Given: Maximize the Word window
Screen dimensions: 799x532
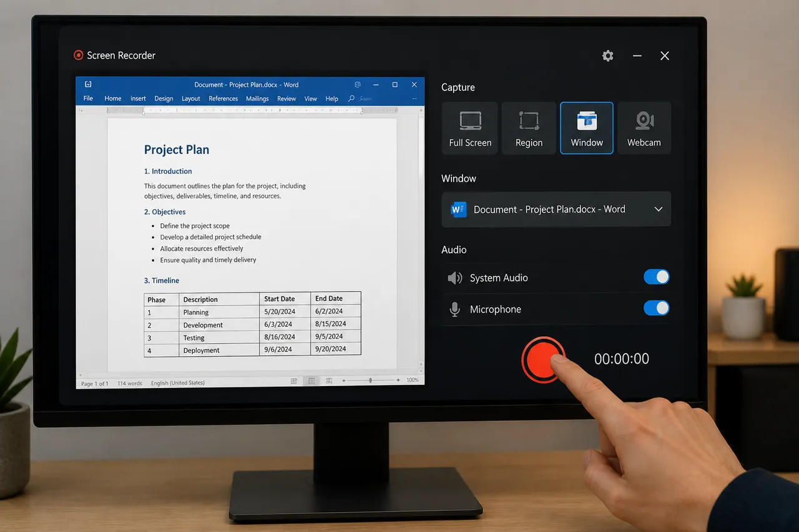Looking at the screenshot, I should (x=395, y=84).
